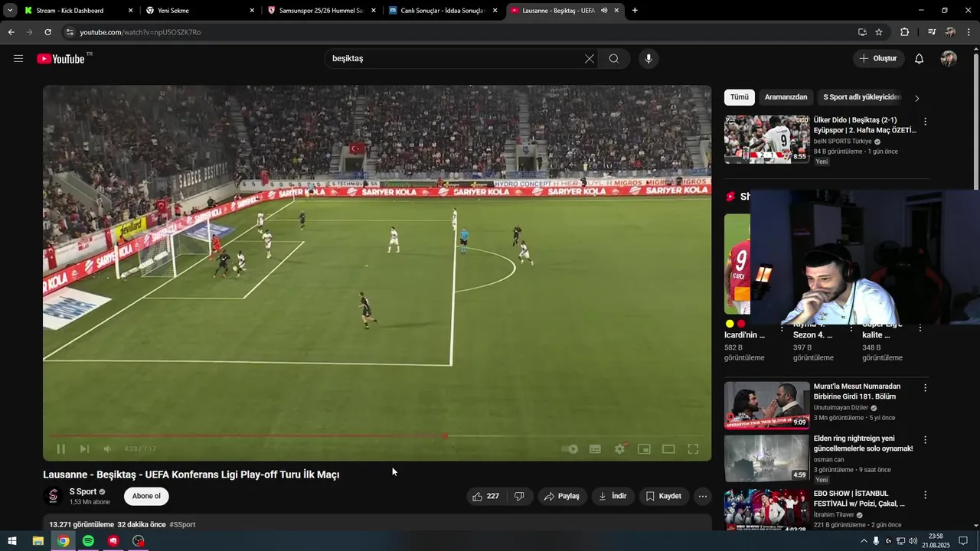Toggle autoplay switch in player
Screen dimensions: 980x551
(x=569, y=449)
